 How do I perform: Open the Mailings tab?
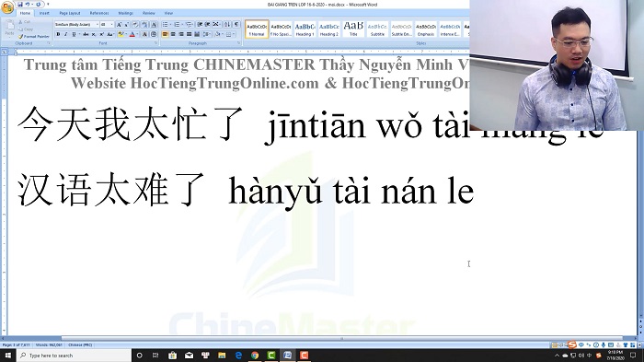pos(126,13)
